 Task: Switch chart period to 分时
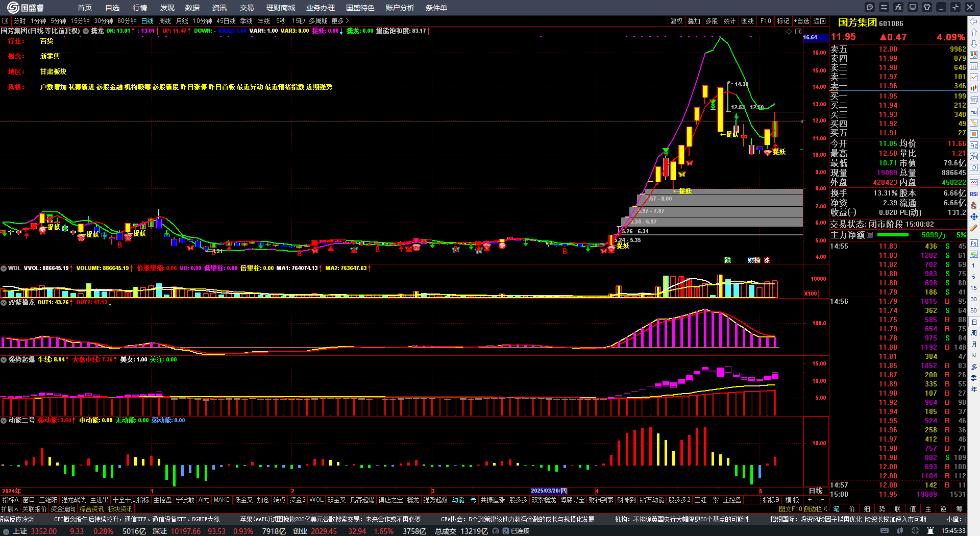19,21
